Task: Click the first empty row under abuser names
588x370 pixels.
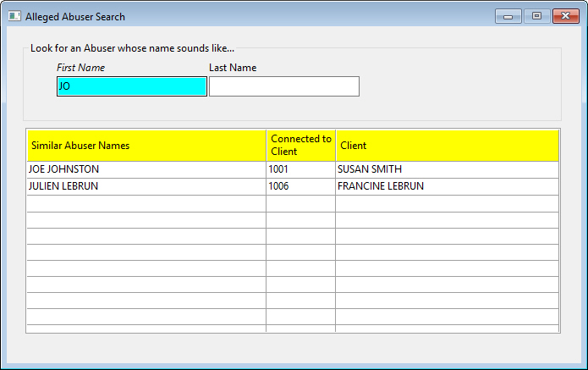Action: pos(146,203)
